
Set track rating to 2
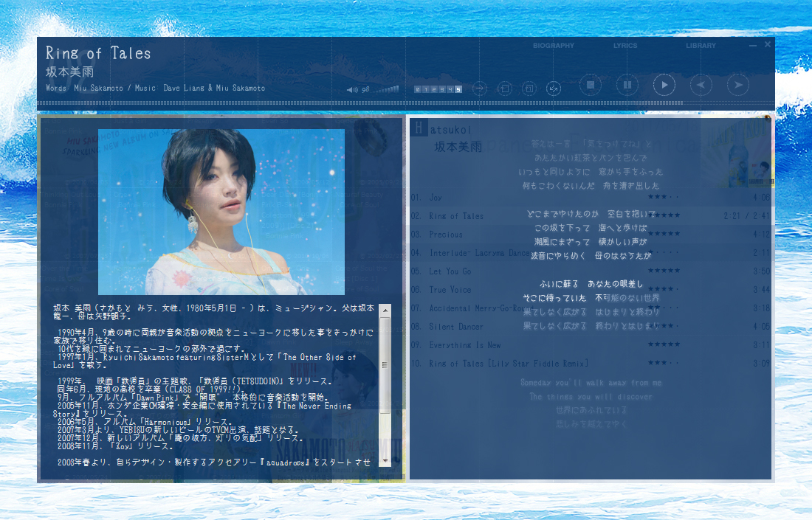(434, 89)
